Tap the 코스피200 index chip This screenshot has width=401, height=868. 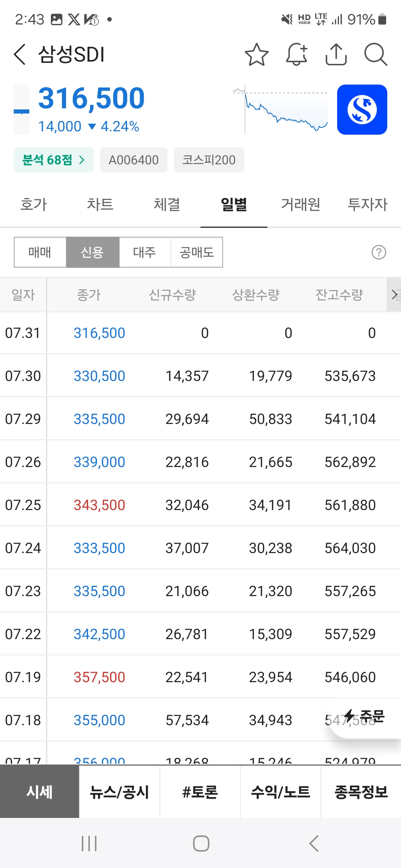209,160
